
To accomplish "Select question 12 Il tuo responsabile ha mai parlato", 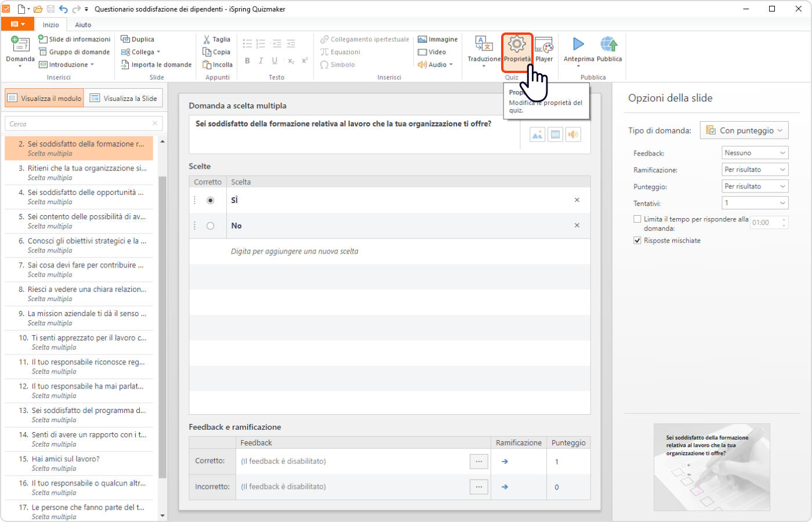I will (79, 391).
